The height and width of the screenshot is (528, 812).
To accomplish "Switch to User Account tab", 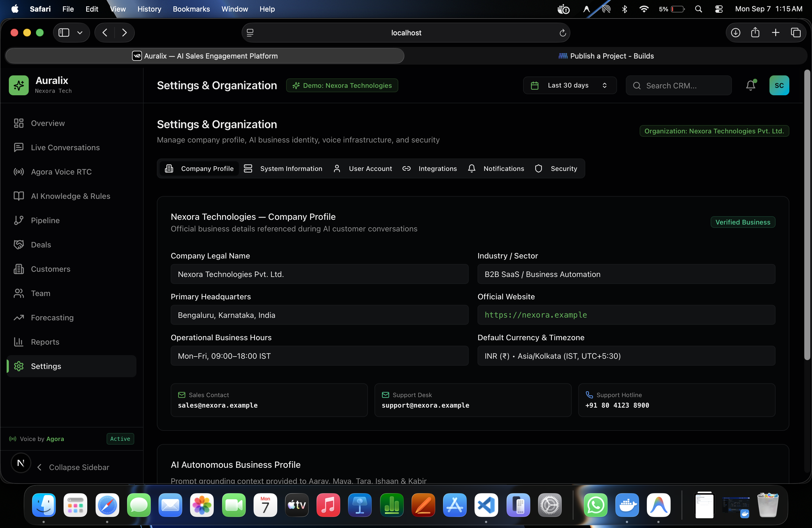I will 363,168.
